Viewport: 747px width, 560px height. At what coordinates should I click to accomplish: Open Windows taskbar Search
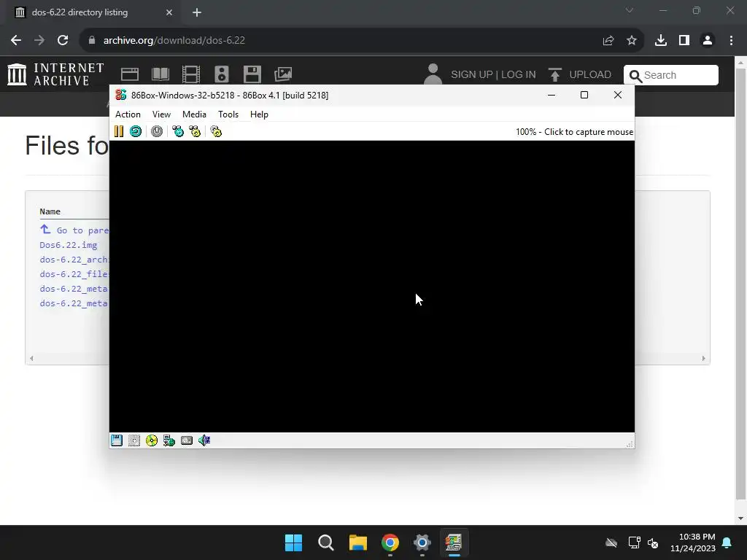pyautogui.click(x=326, y=542)
